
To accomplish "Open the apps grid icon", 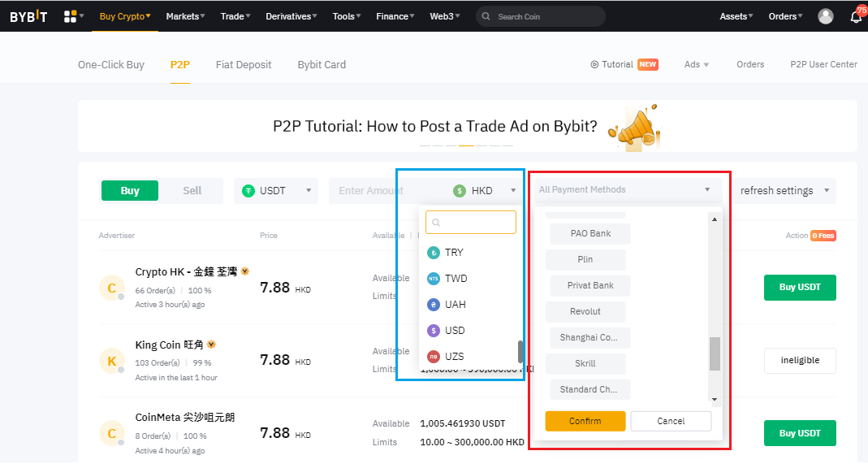I will [x=71, y=16].
